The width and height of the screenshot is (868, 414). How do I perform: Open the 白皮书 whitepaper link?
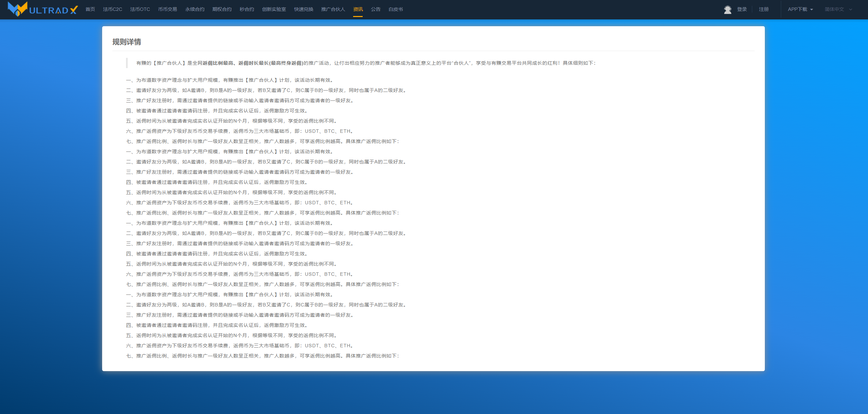pos(395,9)
